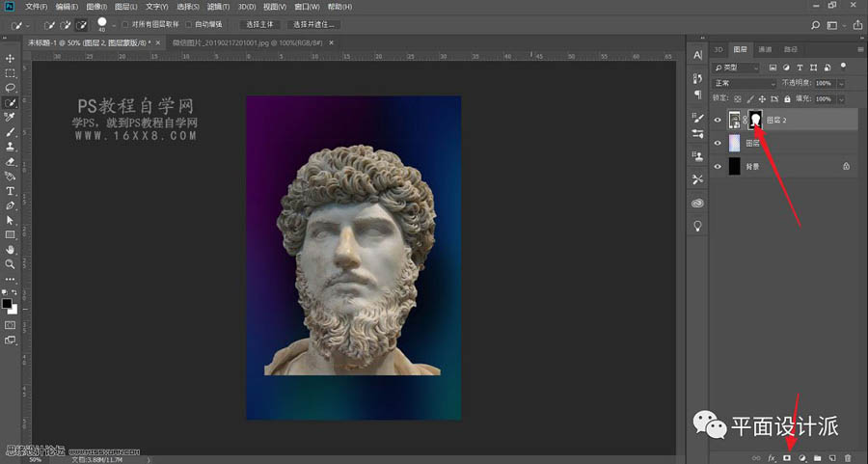868x464 pixels.
Task: Toggle visibility of the 背景 layer
Action: pos(718,166)
